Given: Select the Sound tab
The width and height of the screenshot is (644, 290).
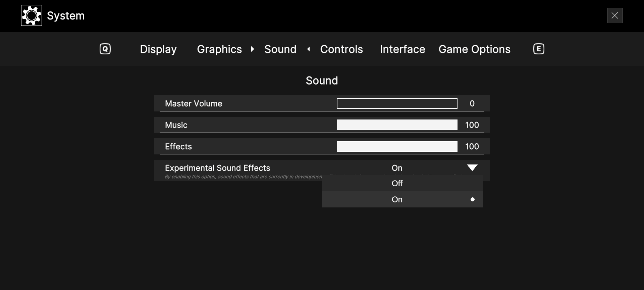Looking at the screenshot, I should point(280,49).
